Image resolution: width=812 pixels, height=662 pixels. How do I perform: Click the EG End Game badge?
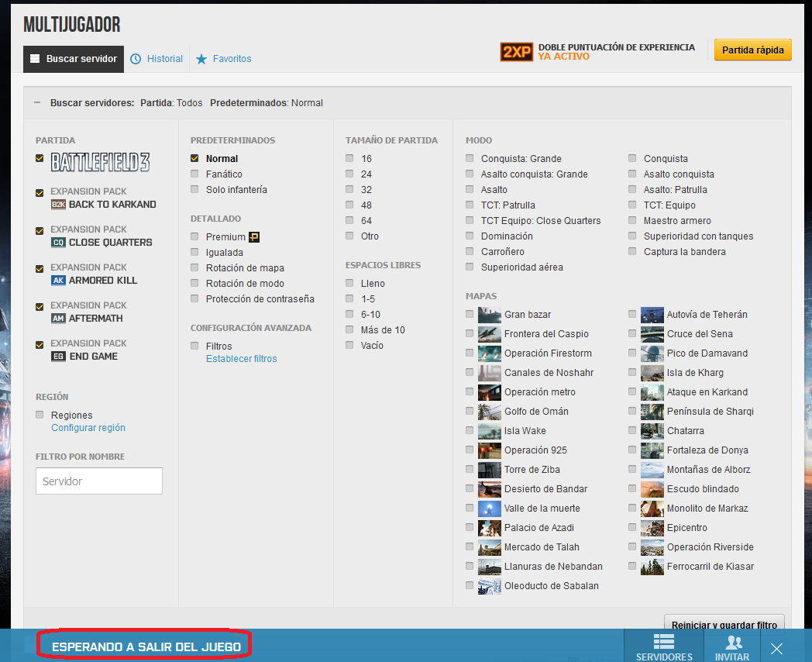pos(59,357)
